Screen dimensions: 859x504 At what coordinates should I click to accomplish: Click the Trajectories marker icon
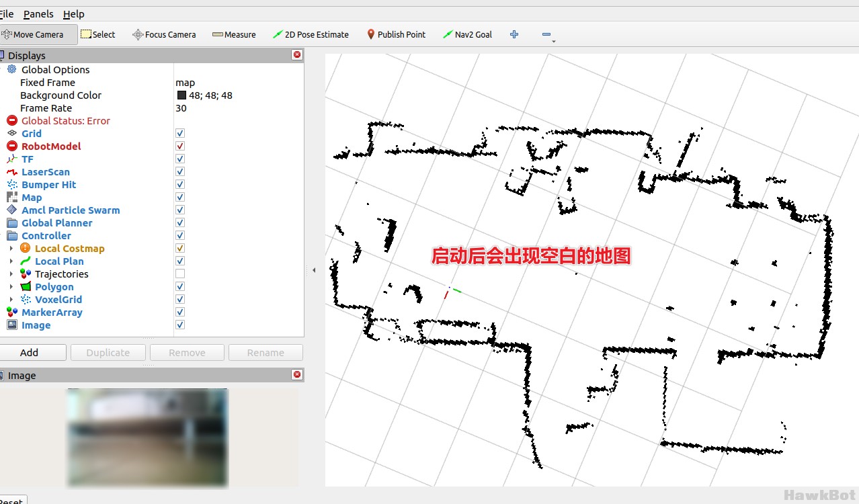(x=26, y=274)
